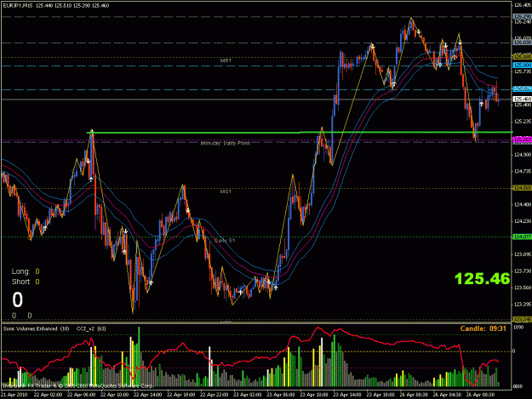The height and width of the screenshot is (399, 532).
Task: Click the 124.900 price axis value
Action: pyautogui.click(x=523, y=155)
